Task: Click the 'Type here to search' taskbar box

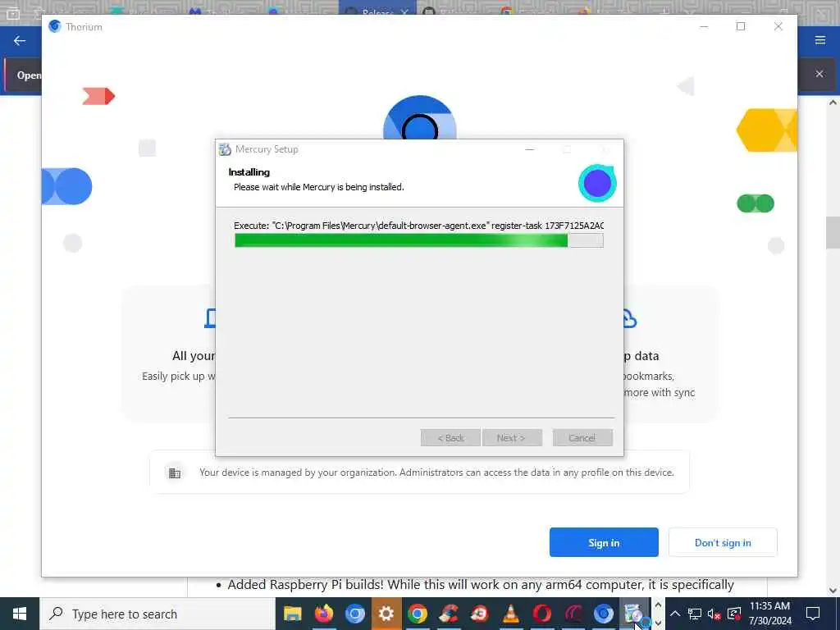Action: coord(157,614)
